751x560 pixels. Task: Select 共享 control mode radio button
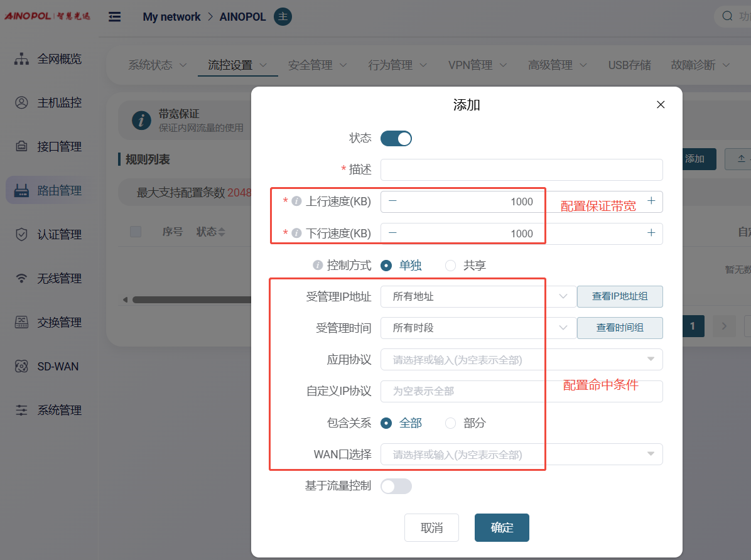click(x=450, y=266)
